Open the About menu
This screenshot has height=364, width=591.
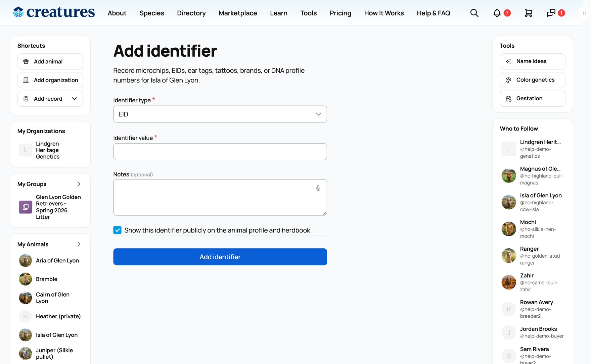tap(117, 13)
